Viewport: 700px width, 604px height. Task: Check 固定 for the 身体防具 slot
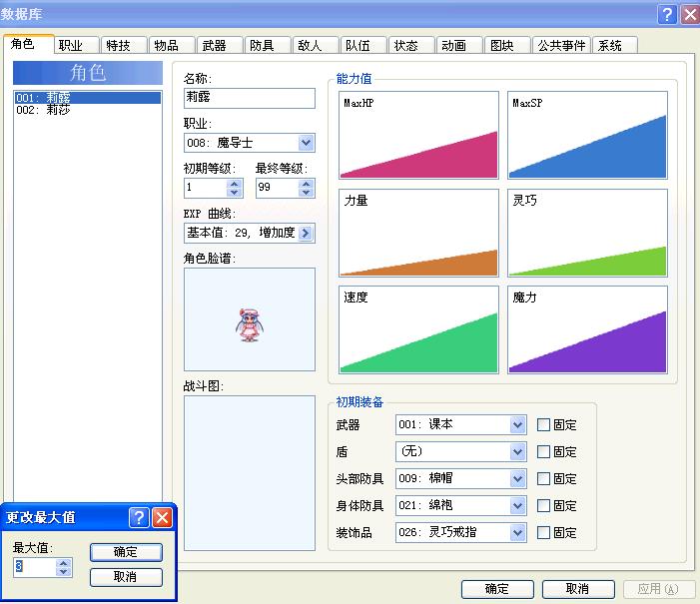click(543, 505)
